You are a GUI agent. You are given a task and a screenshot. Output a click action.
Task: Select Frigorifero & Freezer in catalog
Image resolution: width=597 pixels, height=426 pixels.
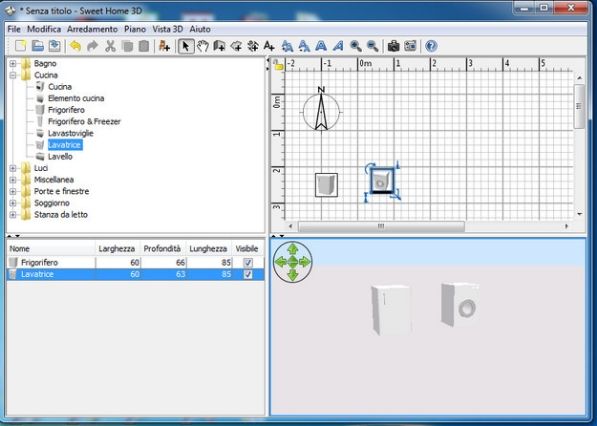click(84, 121)
